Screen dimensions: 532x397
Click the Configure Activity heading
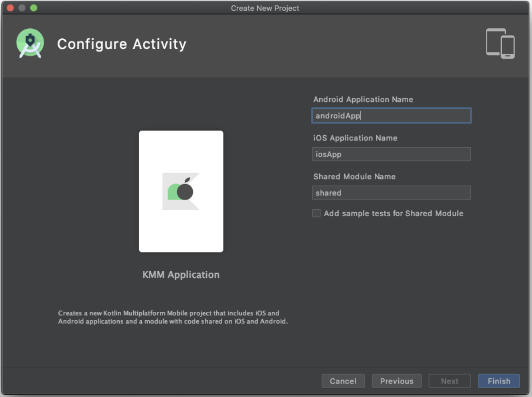pos(122,44)
